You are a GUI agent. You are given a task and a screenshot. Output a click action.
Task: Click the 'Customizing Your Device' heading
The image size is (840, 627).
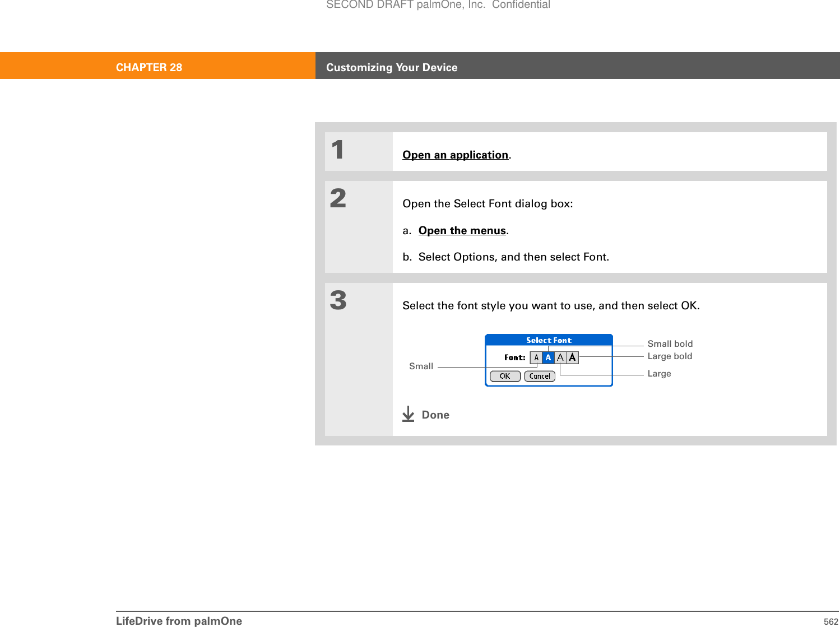click(x=392, y=67)
